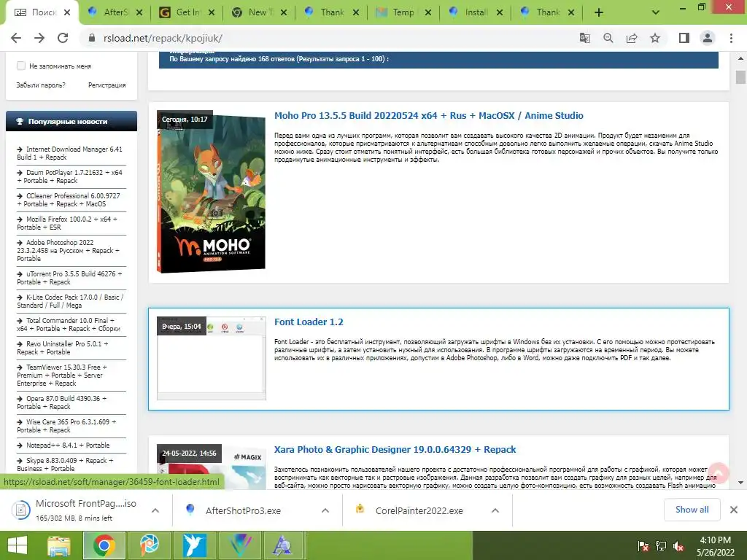This screenshot has height=560, width=747.
Task: Open a new browser tab
Action: tap(599, 12)
